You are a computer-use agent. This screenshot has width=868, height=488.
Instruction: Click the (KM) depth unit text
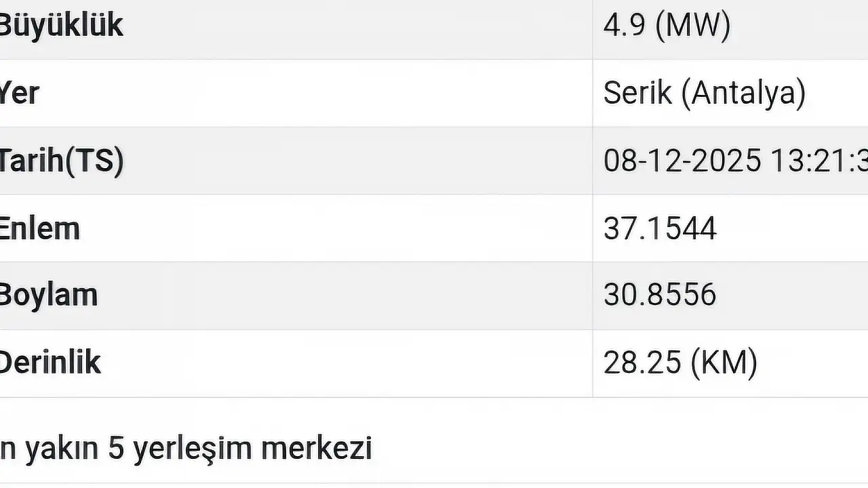[724, 363]
